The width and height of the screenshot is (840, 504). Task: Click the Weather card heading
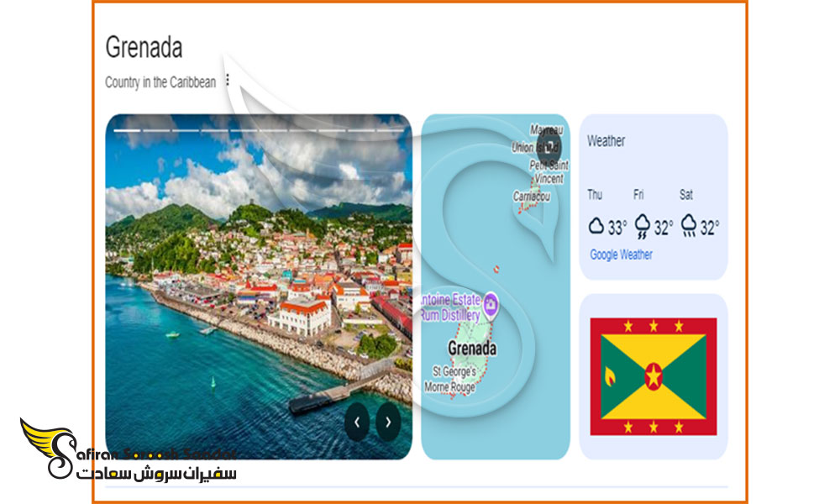click(x=606, y=141)
